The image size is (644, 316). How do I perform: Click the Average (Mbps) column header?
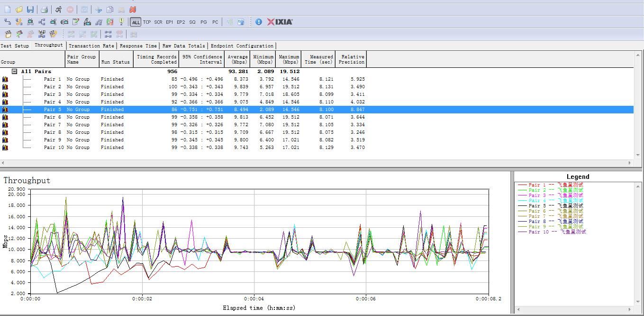238,59
